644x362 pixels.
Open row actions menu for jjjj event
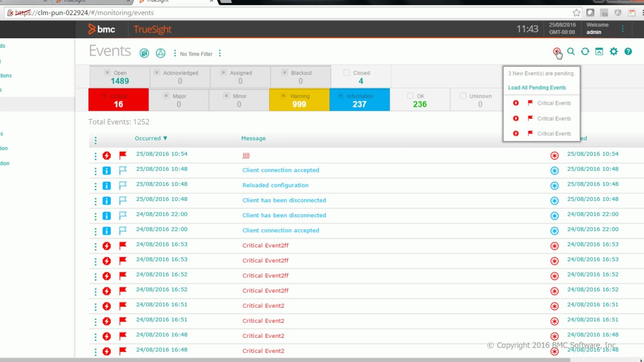coord(95,156)
